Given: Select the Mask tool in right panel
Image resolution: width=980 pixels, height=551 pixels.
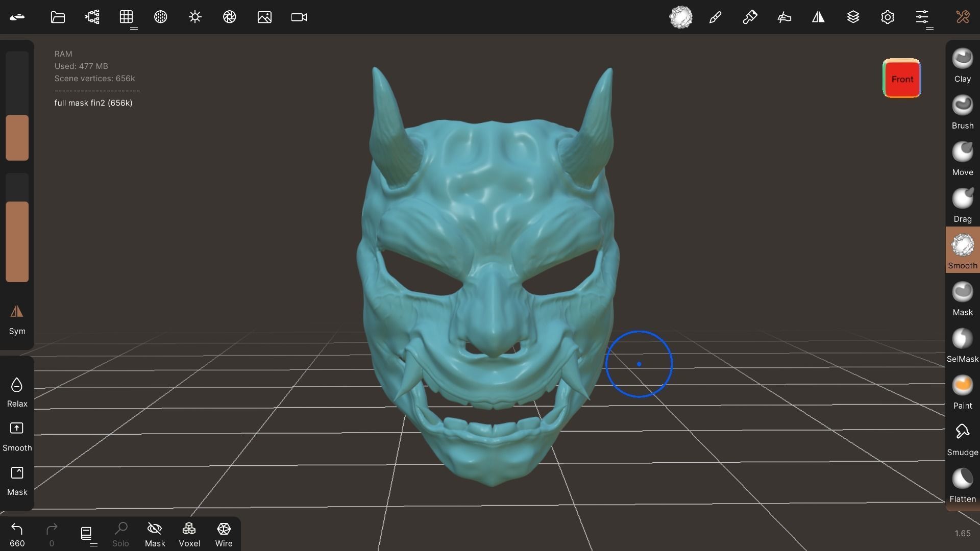Looking at the screenshot, I should coord(963,299).
